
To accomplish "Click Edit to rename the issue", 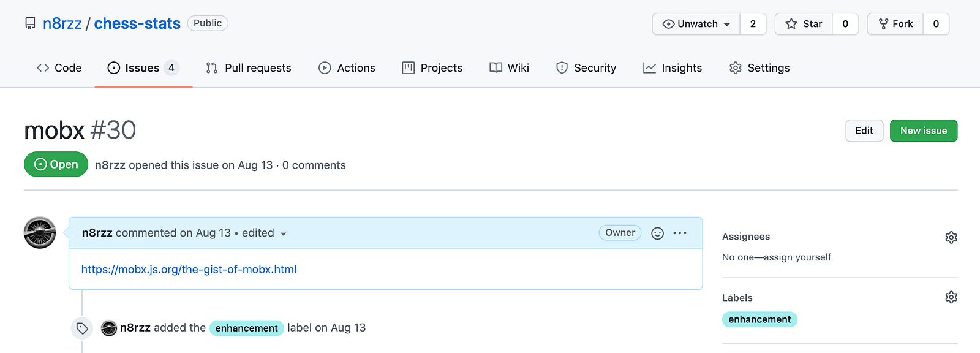I will click(864, 131).
